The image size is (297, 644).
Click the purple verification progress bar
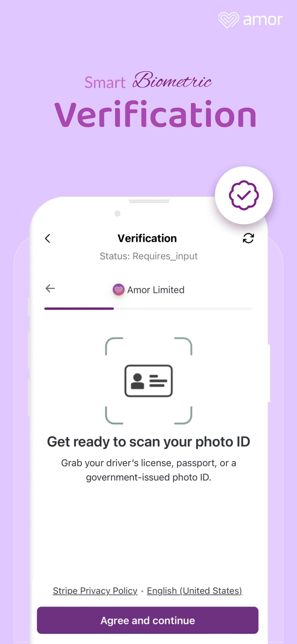[79, 308]
